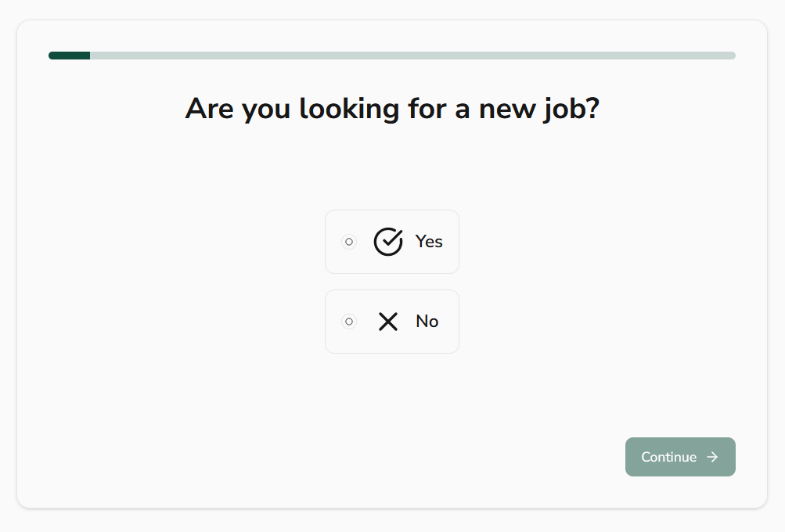Click the gap between Yes and No cards
Image resolution: width=785 pixels, height=532 pixels.
click(392, 282)
